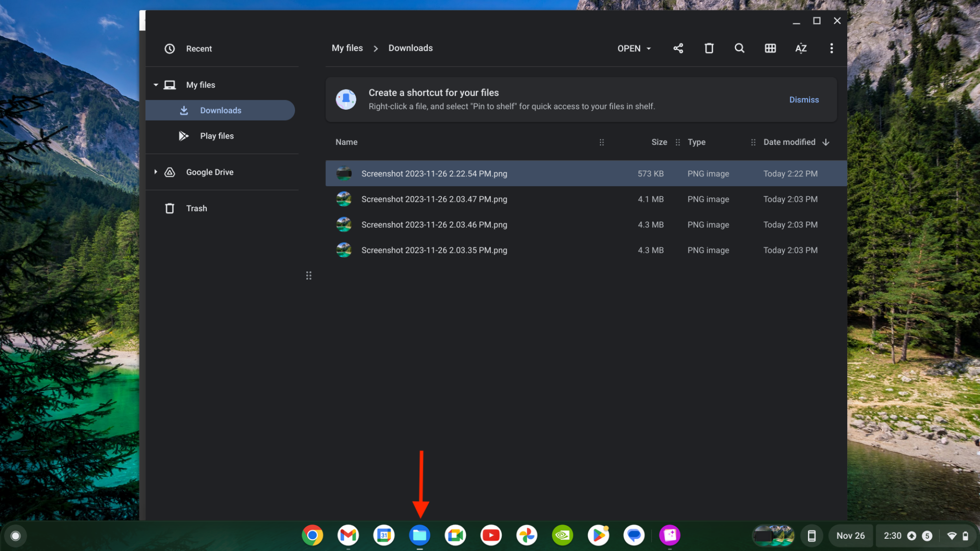
Task: Click the delete trash-can icon in the toolbar
Action: (709, 48)
